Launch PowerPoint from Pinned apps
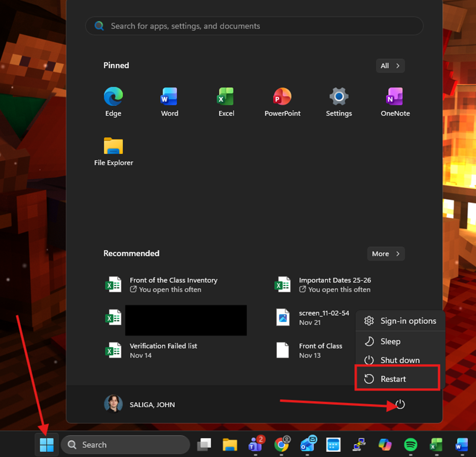476x457 pixels. click(x=282, y=102)
